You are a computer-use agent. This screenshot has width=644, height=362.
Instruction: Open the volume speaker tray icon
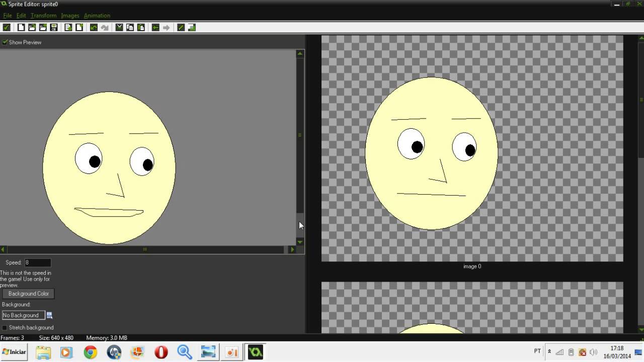593,352
